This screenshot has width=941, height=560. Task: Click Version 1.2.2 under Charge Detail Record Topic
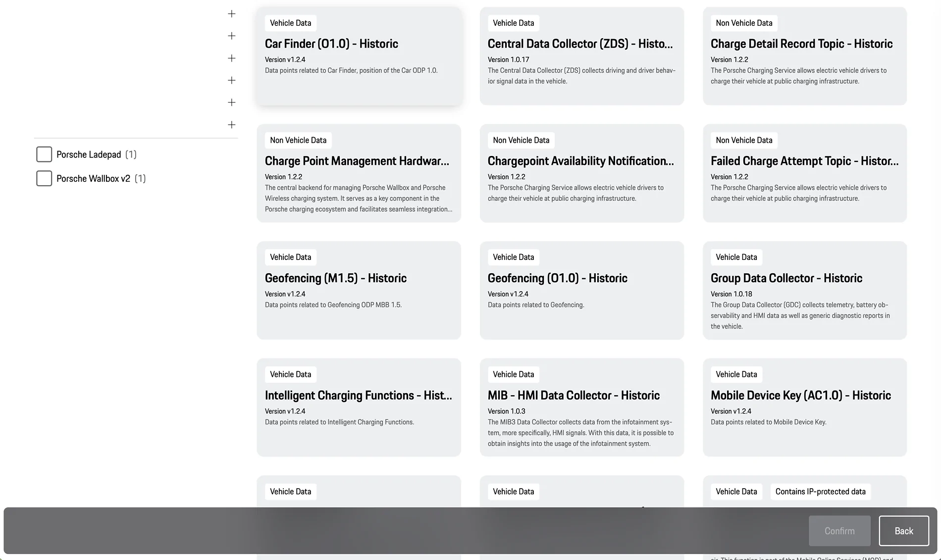click(730, 59)
